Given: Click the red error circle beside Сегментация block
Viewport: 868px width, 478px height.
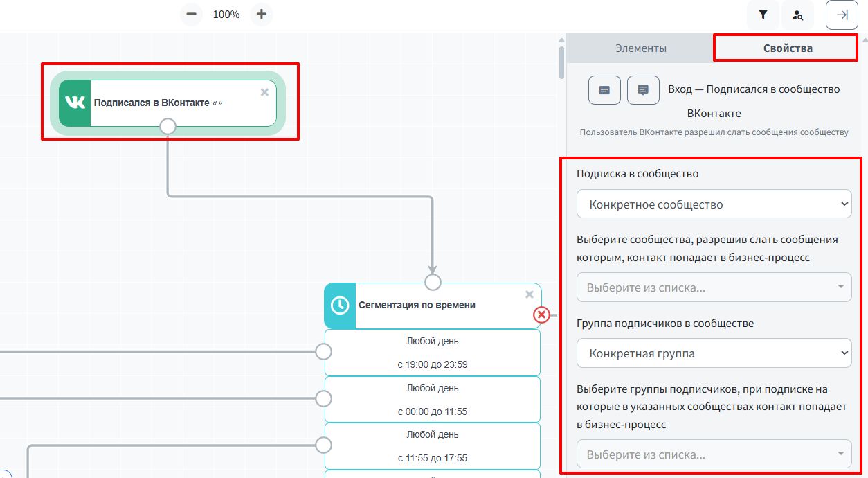Looking at the screenshot, I should 541,315.
